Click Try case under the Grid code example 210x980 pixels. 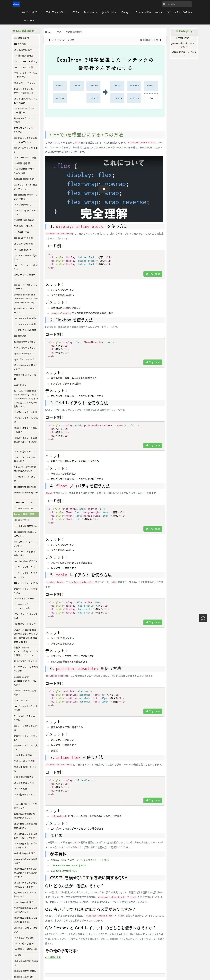pyautogui.click(x=153, y=445)
